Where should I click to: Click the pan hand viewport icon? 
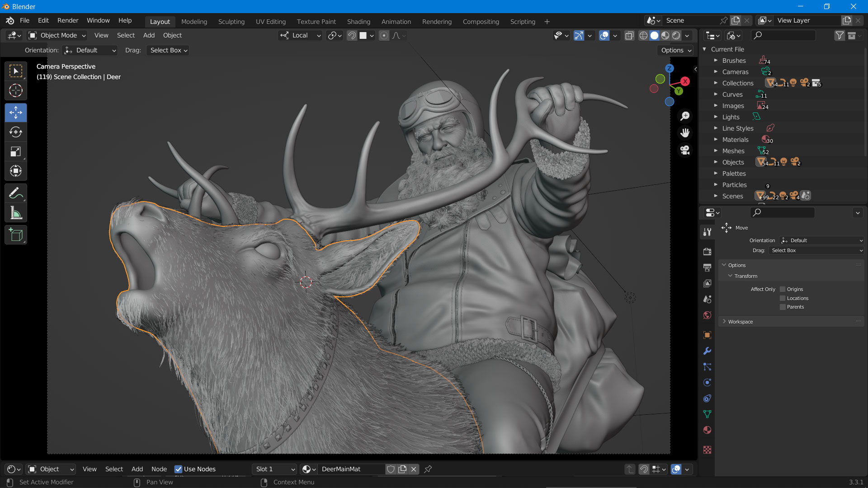pyautogui.click(x=685, y=133)
